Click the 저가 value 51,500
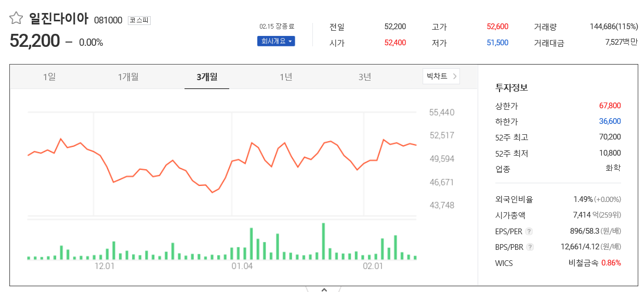The height and width of the screenshot is (292, 644). coord(497,43)
